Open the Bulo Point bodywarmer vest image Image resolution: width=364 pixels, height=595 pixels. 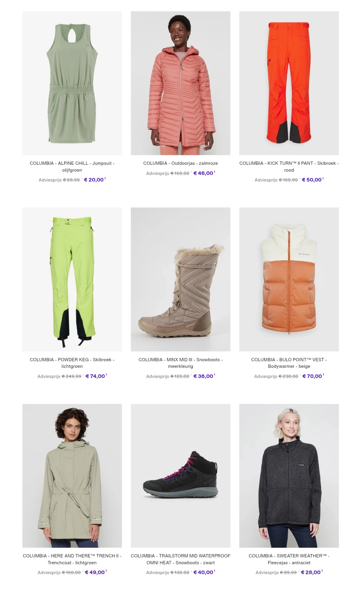(289, 279)
